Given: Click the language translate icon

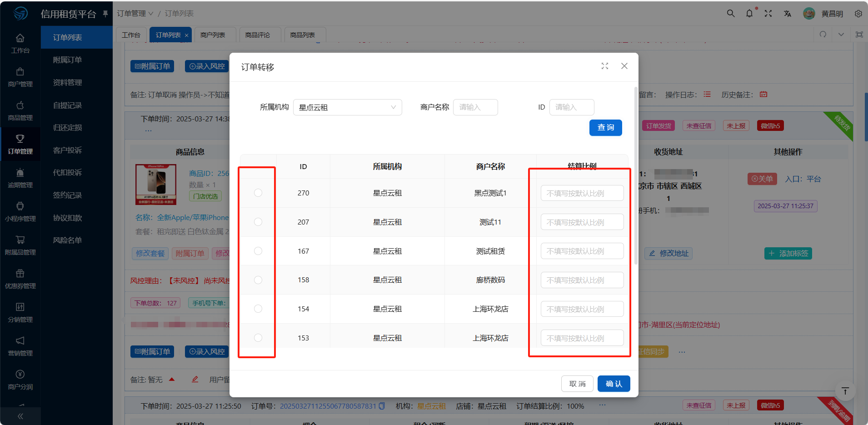Looking at the screenshot, I should (787, 14).
